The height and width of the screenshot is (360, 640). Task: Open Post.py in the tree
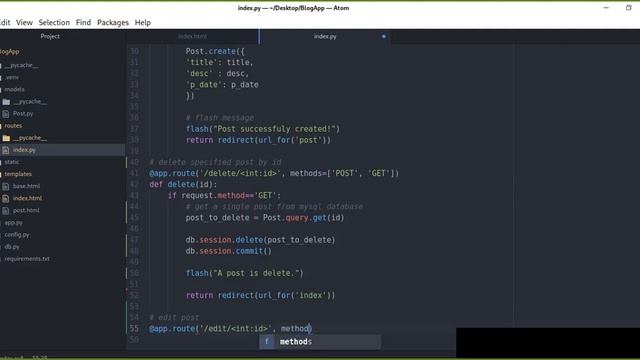23,114
